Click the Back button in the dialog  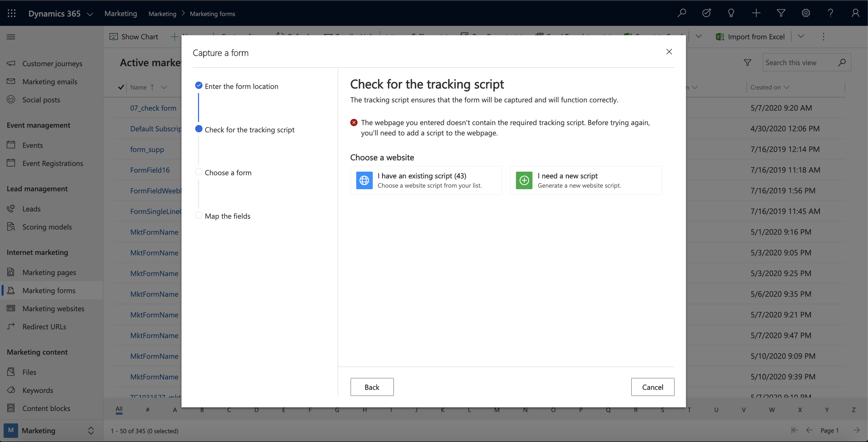tap(372, 387)
